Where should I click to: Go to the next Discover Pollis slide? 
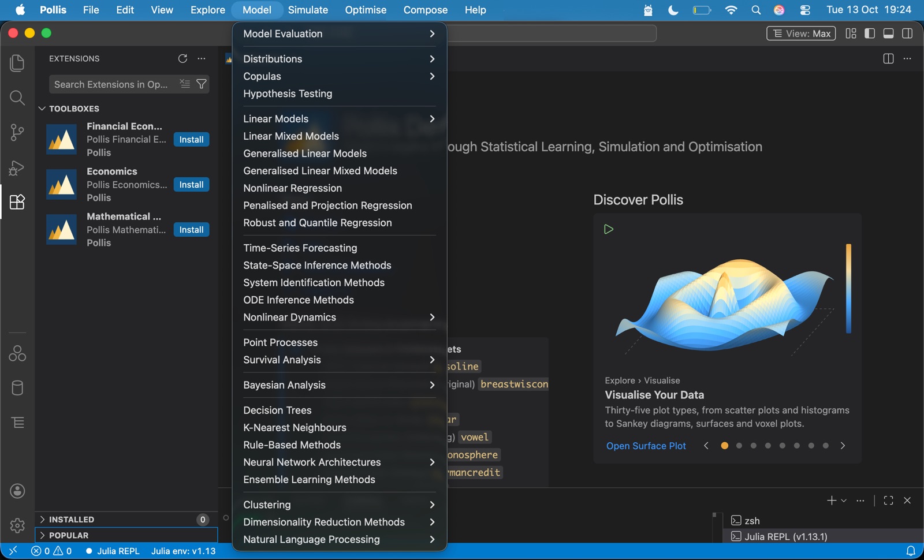(x=843, y=446)
